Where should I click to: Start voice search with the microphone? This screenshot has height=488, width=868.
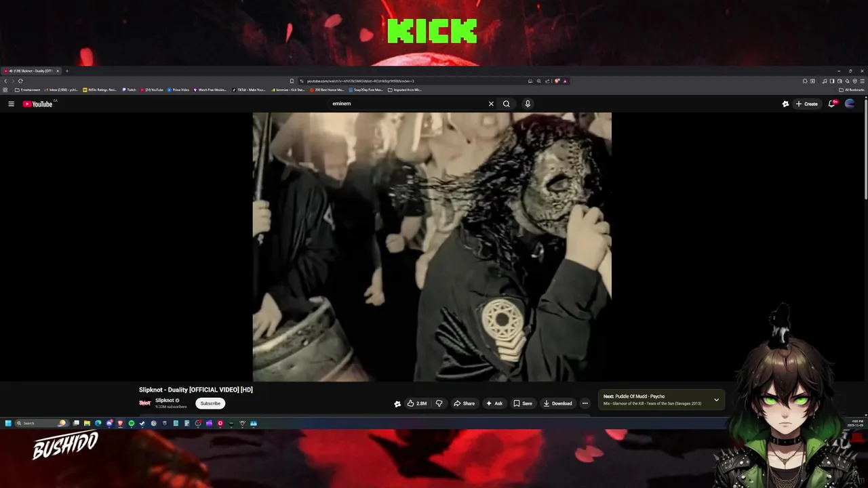[528, 104]
